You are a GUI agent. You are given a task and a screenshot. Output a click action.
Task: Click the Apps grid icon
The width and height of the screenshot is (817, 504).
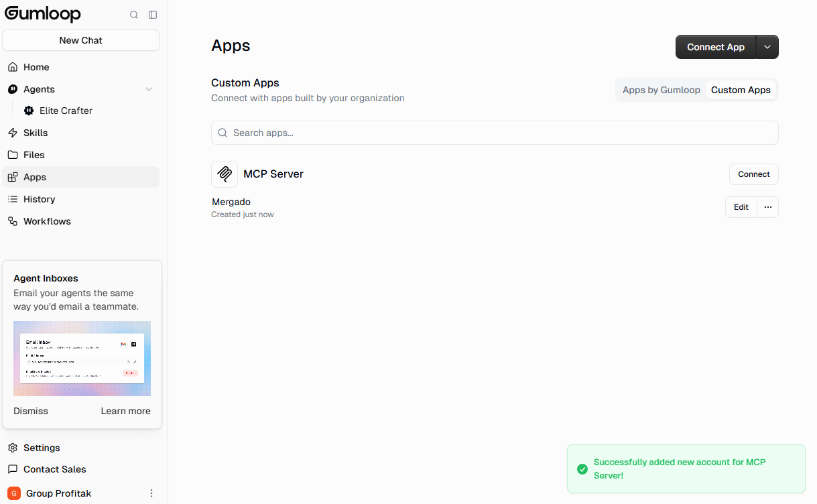[x=13, y=177]
